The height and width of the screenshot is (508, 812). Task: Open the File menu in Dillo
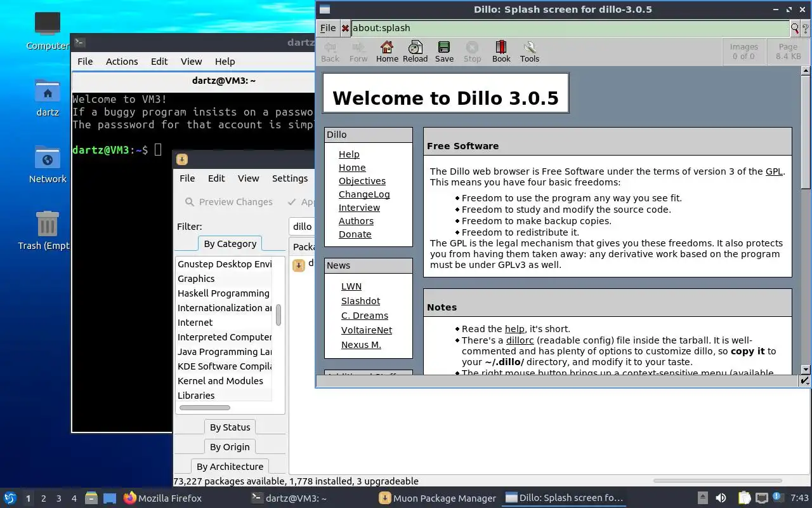(x=328, y=28)
